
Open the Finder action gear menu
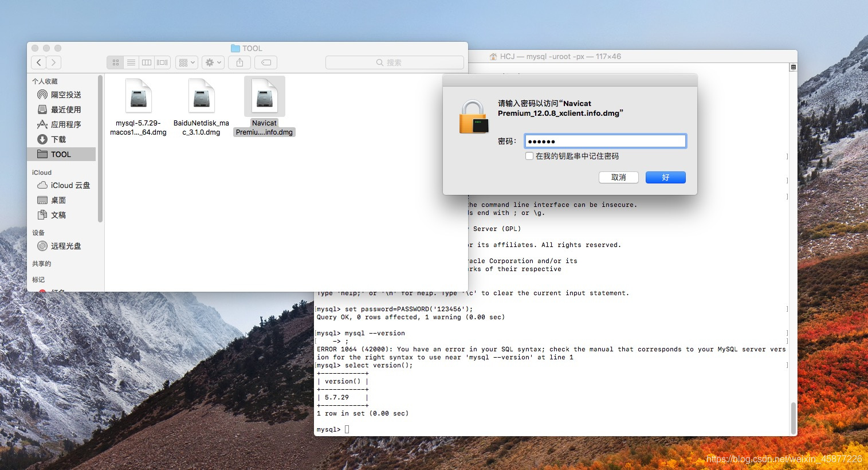[213, 62]
